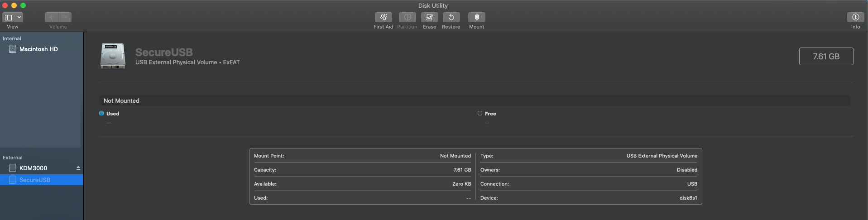The width and height of the screenshot is (868, 220).
Task: Select the KDM3000 external disk
Action: pyautogui.click(x=33, y=168)
